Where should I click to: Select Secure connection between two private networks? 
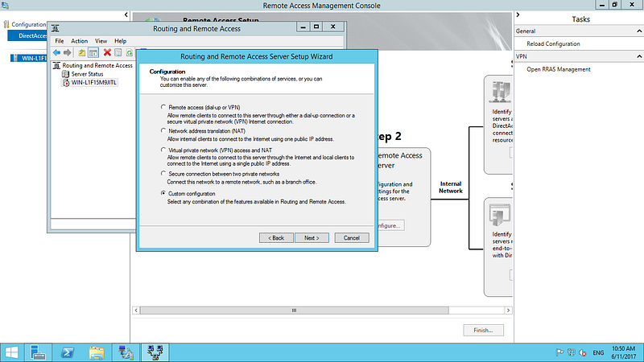(x=163, y=174)
